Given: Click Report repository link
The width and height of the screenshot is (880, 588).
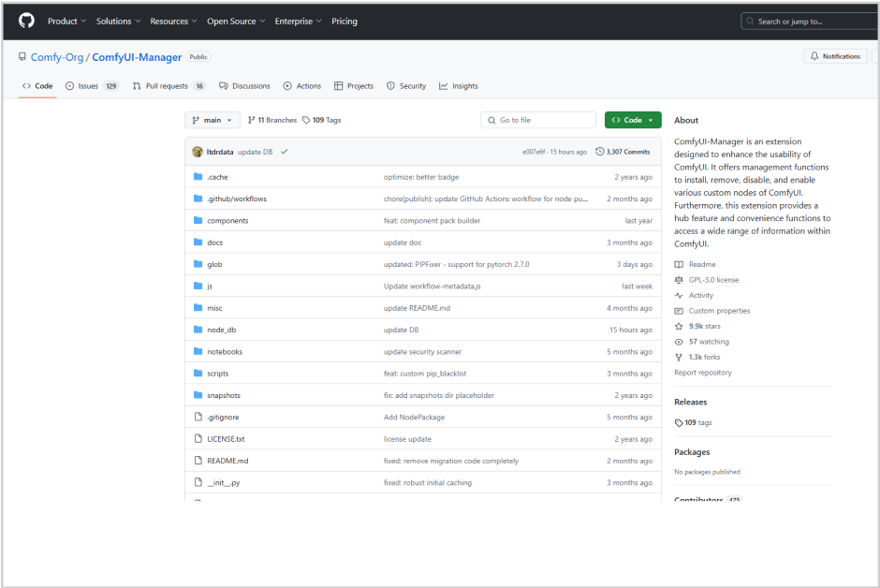Looking at the screenshot, I should click(x=703, y=373).
